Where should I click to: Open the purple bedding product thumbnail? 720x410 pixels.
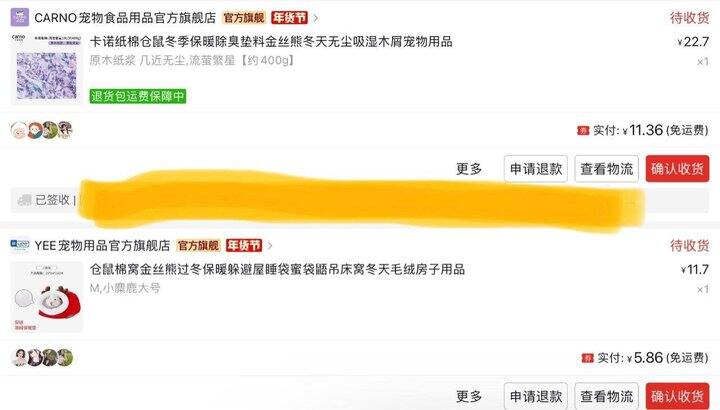(46, 69)
